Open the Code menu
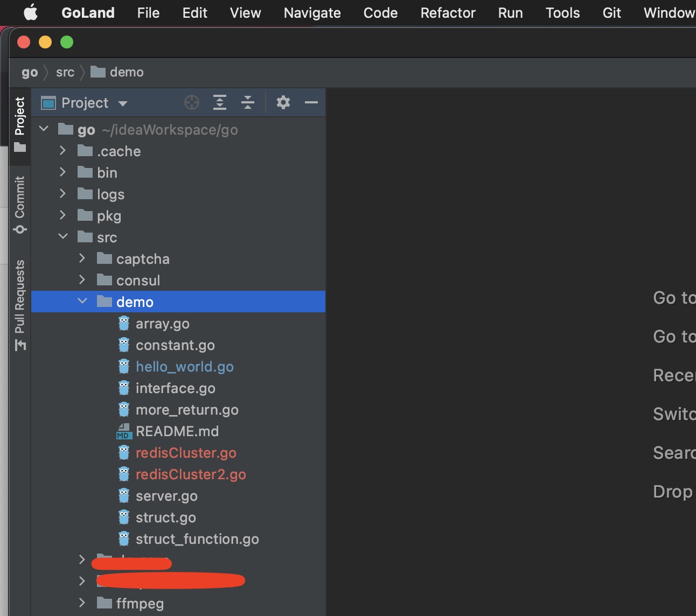The width and height of the screenshot is (696, 616). click(380, 12)
